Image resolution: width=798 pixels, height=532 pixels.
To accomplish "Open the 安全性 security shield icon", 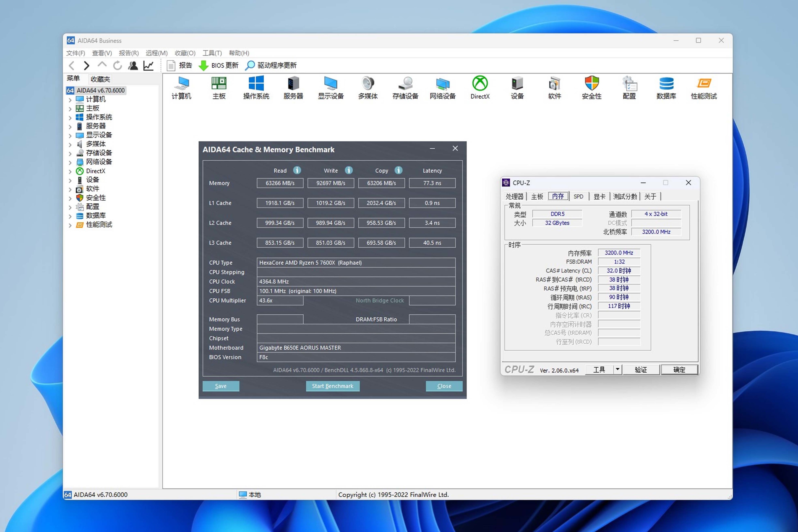I will (x=592, y=84).
